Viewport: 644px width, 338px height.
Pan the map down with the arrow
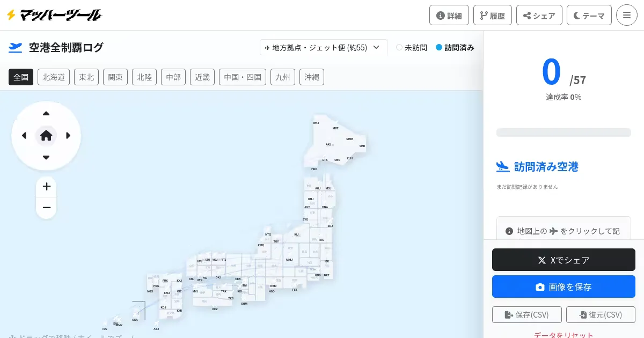(46, 158)
